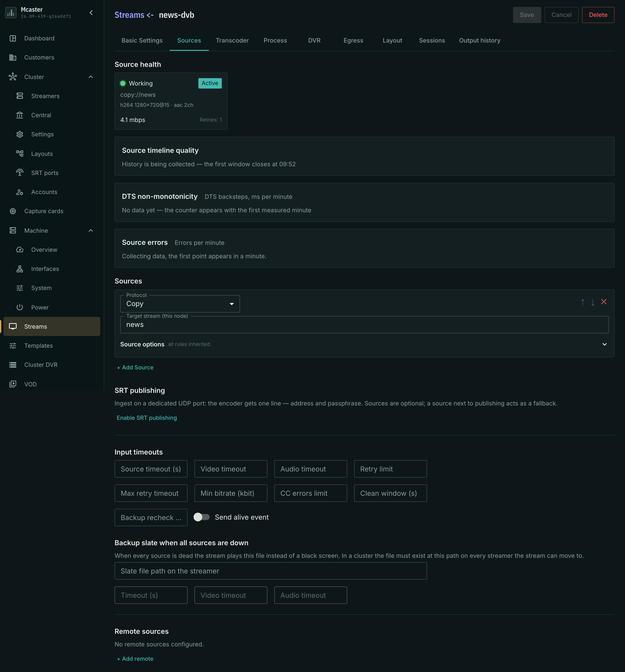This screenshot has height=672, width=625.
Task: Open the DVR tab
Action: [314, 41]
